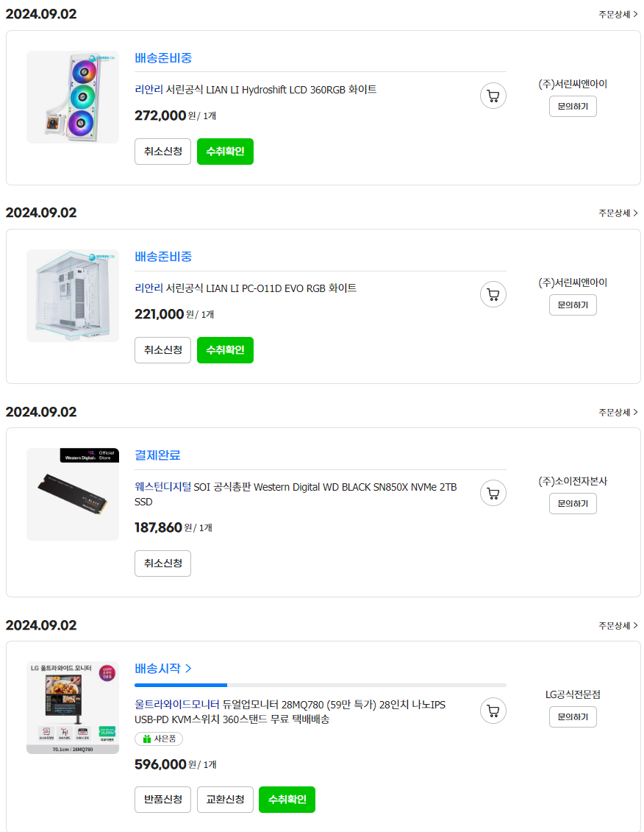The width and height of the screenshot is (644, 832).
Task: Click 문의하기 for 소이전자본사 seller
Action: [x=573, y=504]
